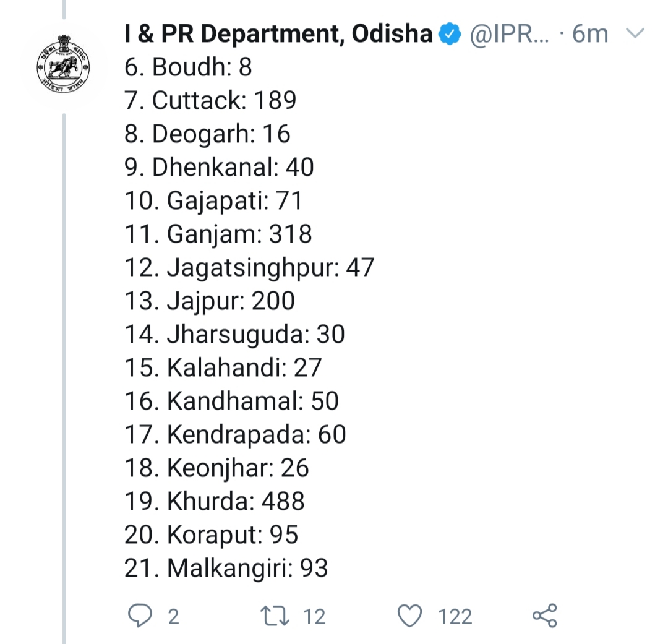Click the blue verified badge

click(450, 35)
